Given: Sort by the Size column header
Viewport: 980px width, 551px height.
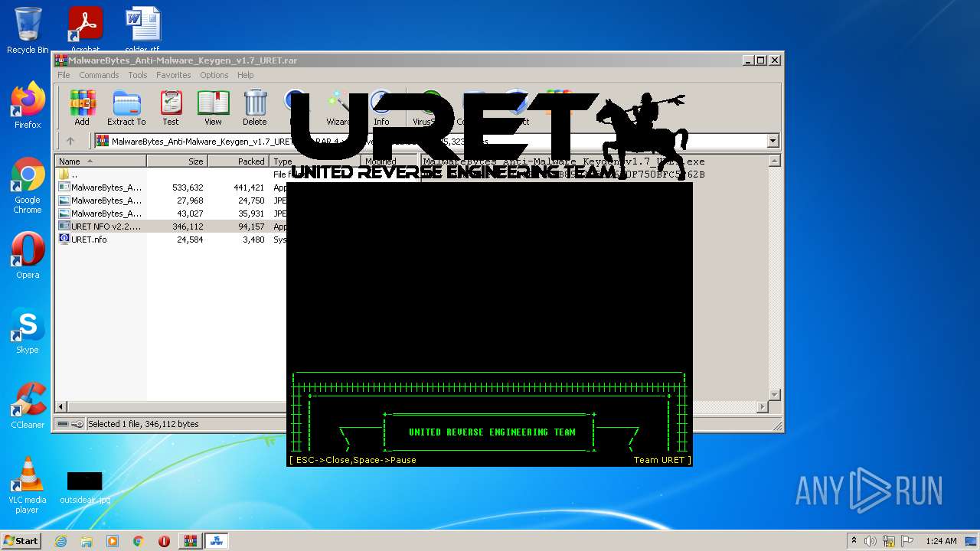Looking at the screenshot, I should point(177,161).
